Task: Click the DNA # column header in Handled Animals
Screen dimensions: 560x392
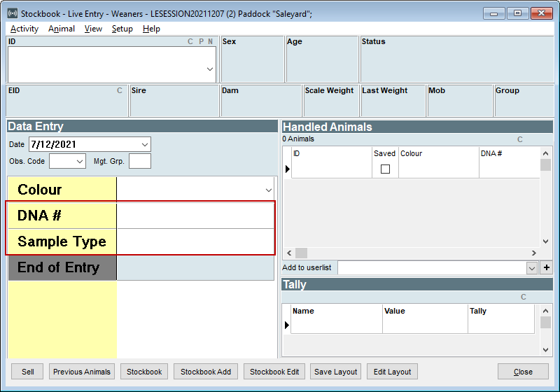Action: pos(510,153)
